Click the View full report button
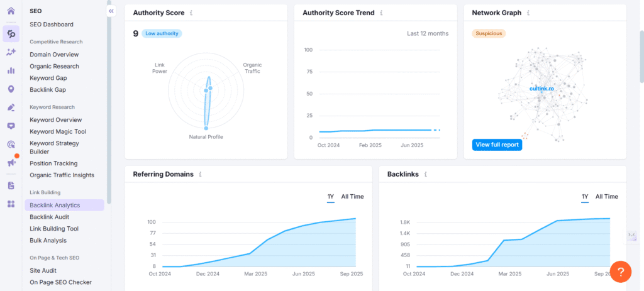 (x=497, y=145)
